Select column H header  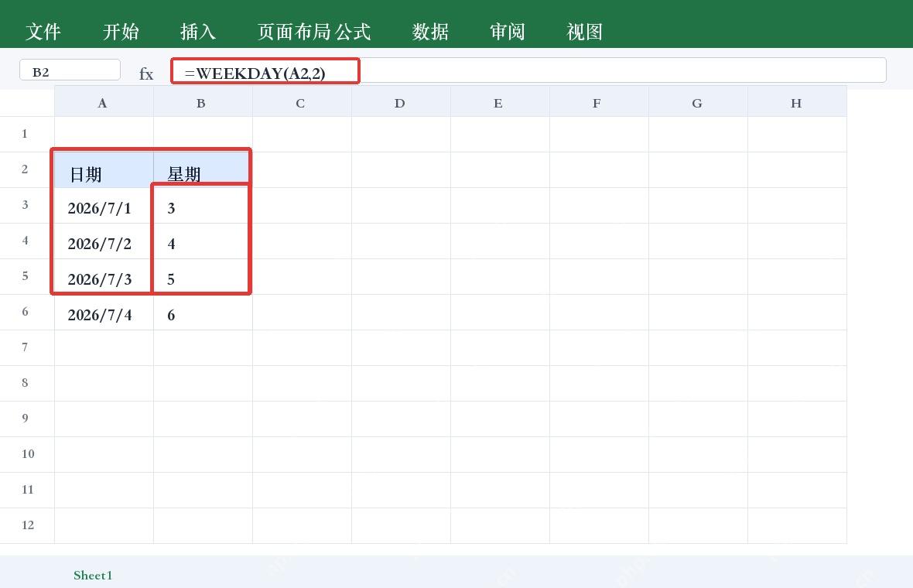pyautogui.click(x=797, y=101)
